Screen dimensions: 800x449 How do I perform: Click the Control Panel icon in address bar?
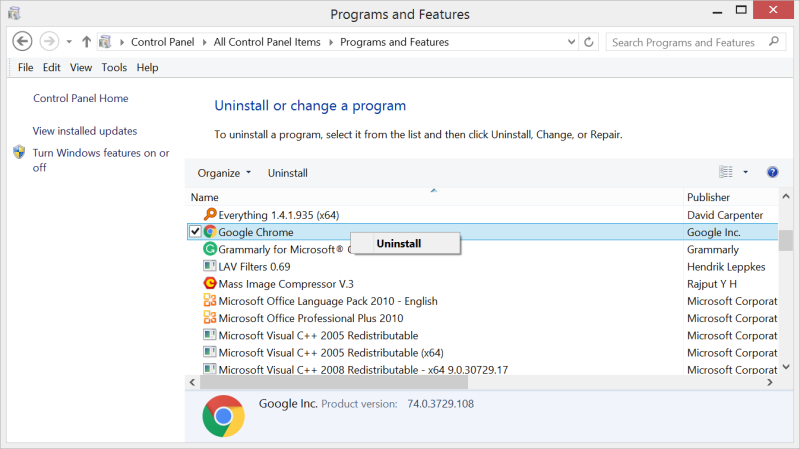point(105,42)
